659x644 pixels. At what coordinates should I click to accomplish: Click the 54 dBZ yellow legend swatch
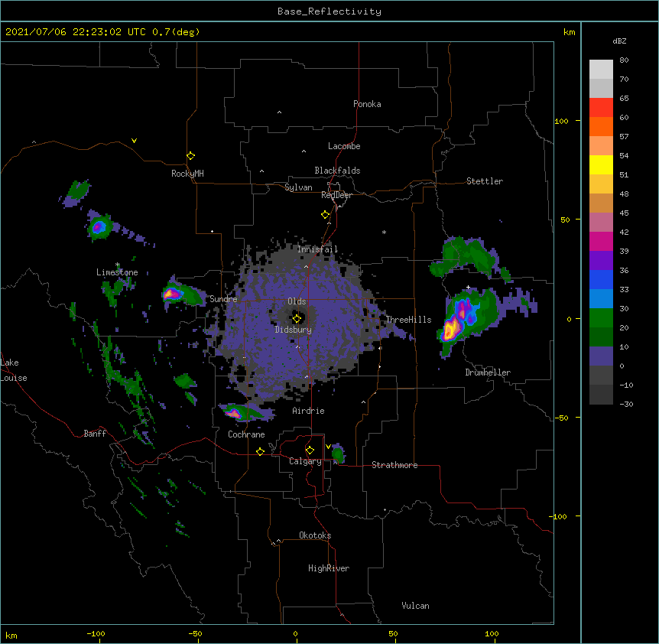601,164
